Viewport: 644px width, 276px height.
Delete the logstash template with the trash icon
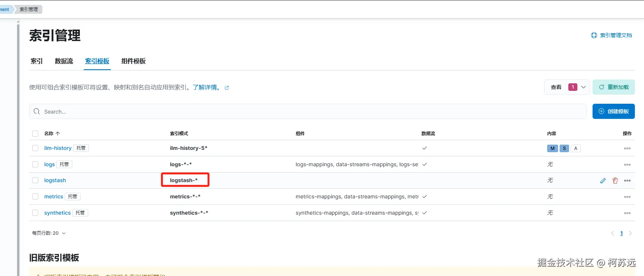point(615,181)
